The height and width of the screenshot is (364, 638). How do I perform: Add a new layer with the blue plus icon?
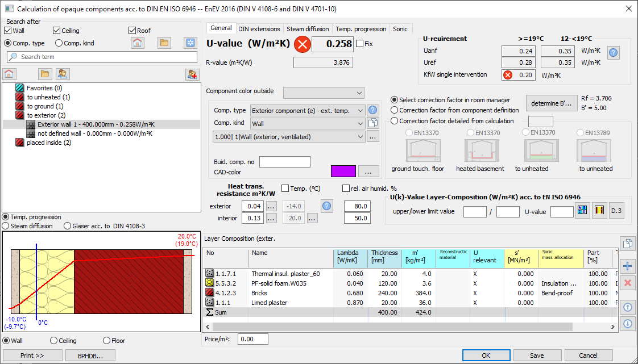pos(627,266)
